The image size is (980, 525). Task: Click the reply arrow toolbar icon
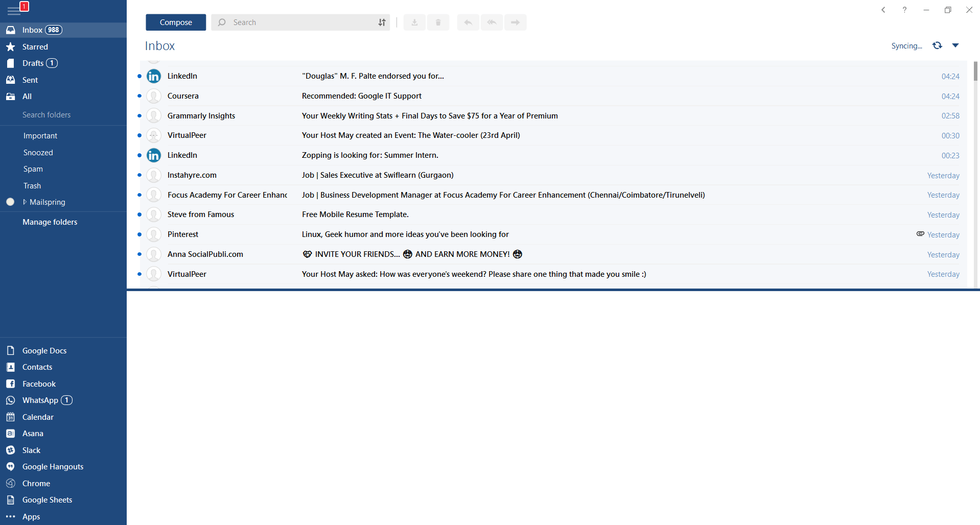[x=468, y=22]
